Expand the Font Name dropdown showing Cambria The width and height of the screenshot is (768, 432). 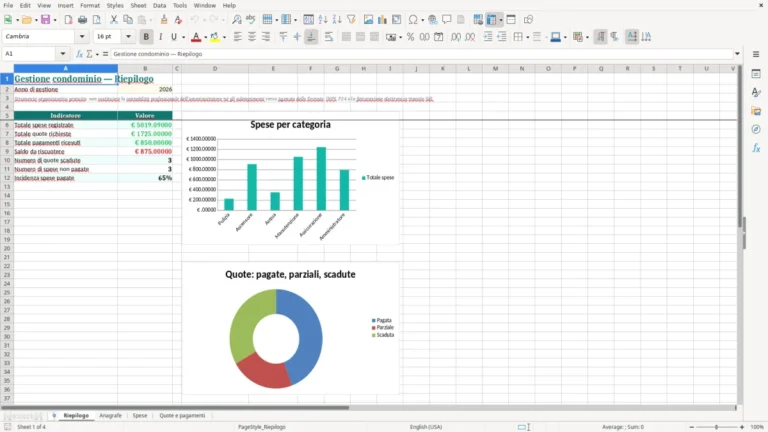coord(82,36)
